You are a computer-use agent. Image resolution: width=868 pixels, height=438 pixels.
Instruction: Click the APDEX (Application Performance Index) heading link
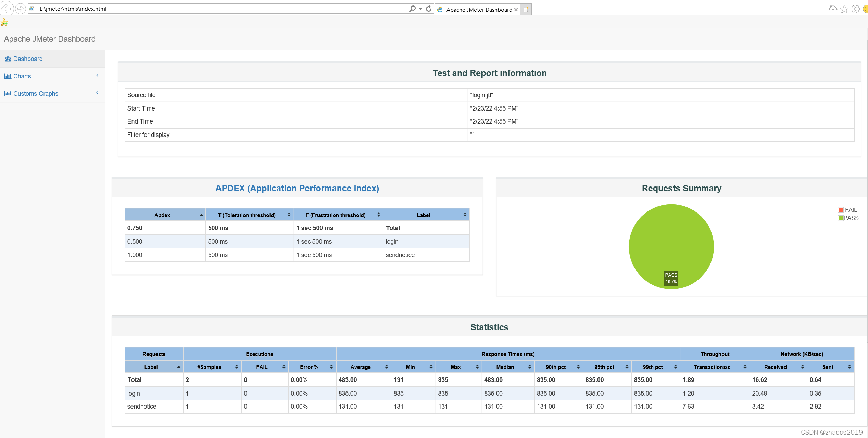point(297,188)
